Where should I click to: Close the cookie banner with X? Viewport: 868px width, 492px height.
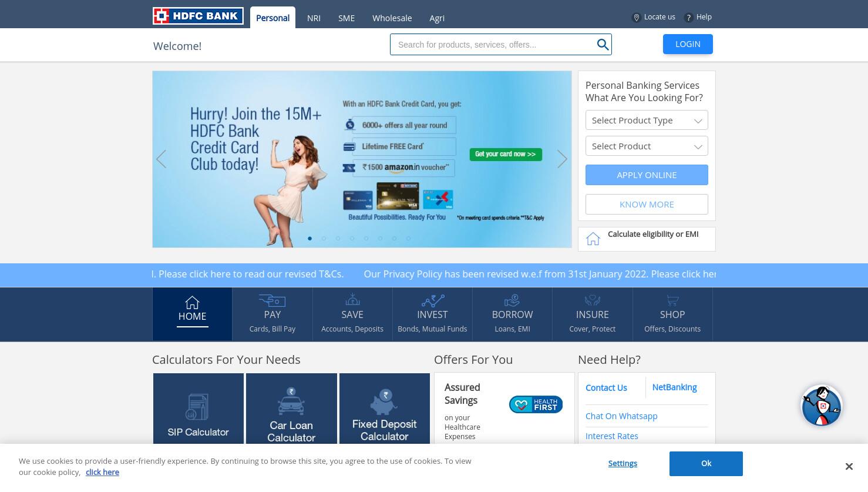[849, 466]
